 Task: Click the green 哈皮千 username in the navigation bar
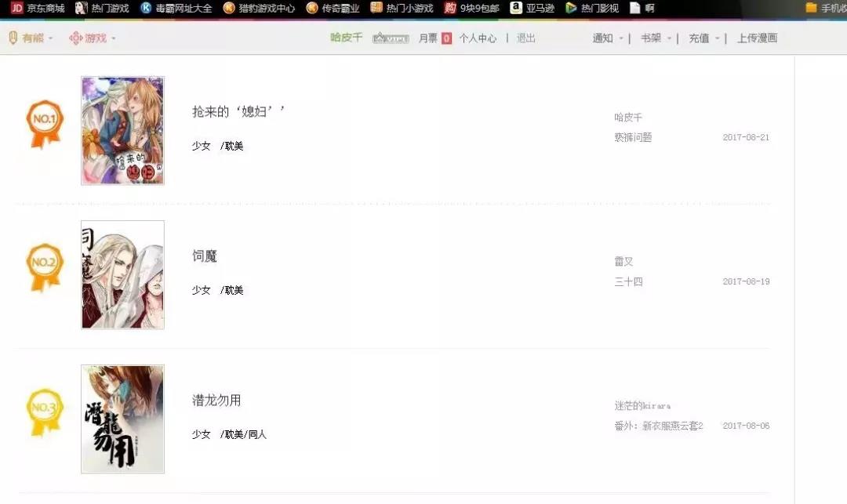pos(347,38)
